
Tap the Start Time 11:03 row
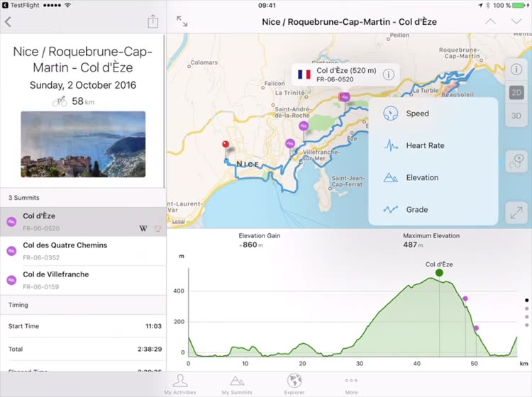point(83,326)
